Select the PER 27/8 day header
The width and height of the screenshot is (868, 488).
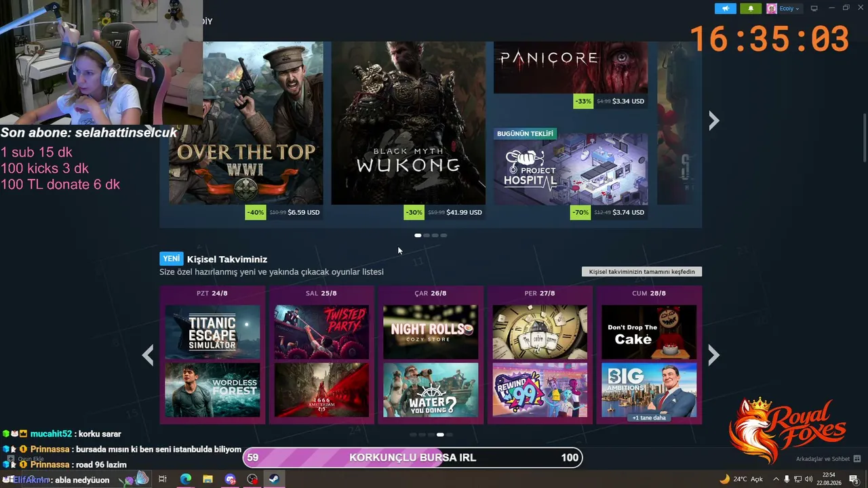[540, 293]
